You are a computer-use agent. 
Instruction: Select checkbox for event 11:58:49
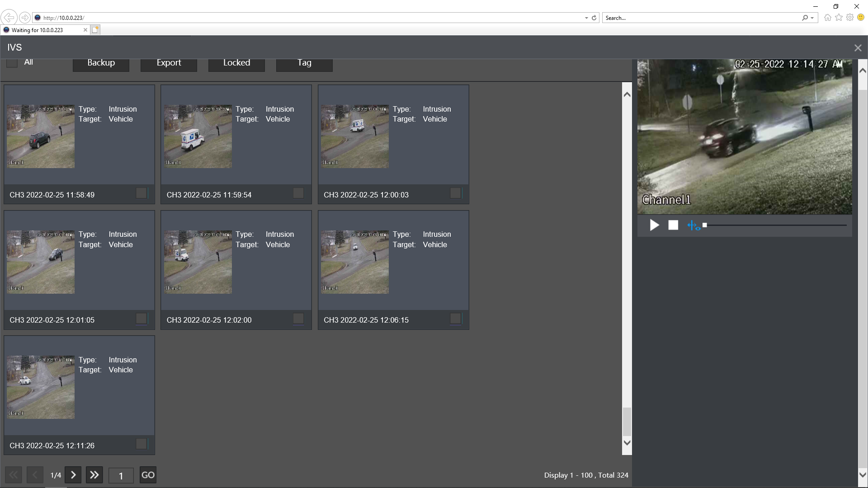(x=142, y=193)
